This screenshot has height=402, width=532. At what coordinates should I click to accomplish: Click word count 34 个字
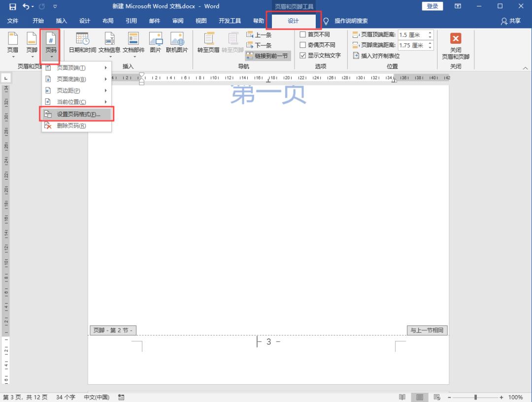pos(66,397)
